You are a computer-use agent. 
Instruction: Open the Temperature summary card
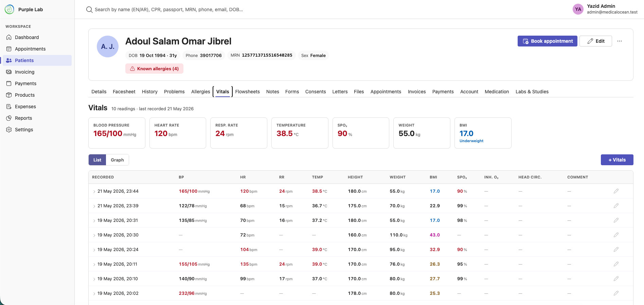[x=300, y=133]
